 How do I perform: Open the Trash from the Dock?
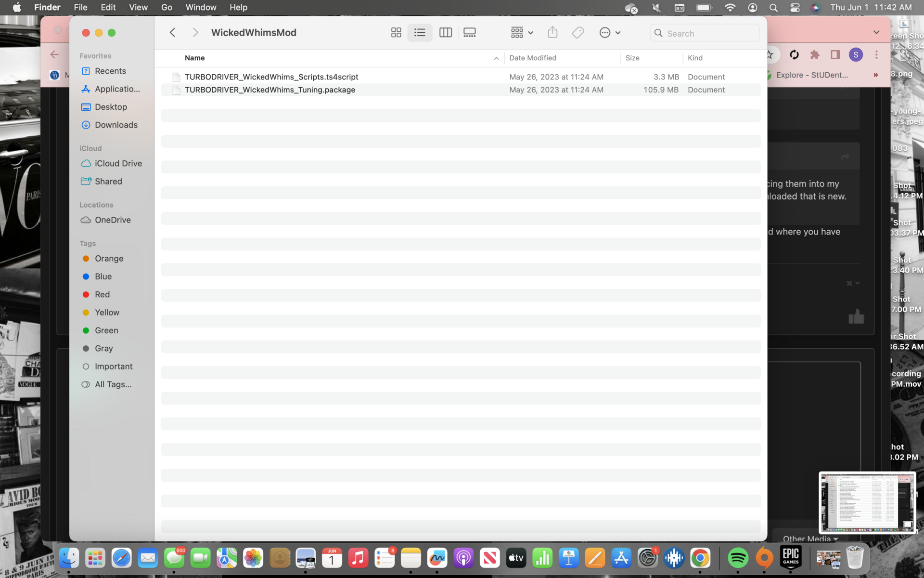855,558
